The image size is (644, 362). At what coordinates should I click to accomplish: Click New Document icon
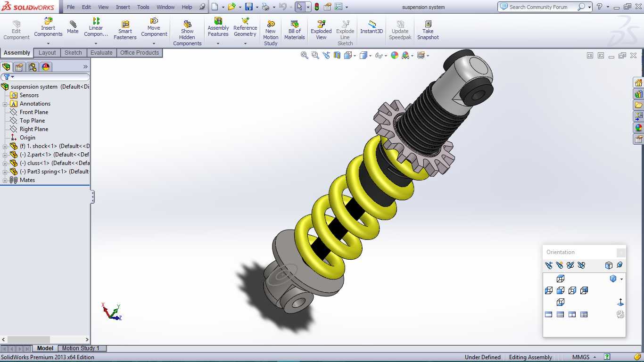(215, 7)
